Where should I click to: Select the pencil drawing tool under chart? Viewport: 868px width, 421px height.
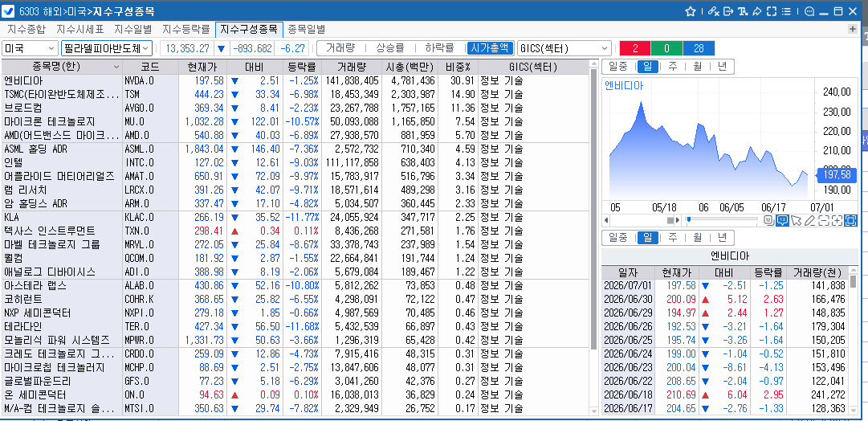(x=810, y=220)
